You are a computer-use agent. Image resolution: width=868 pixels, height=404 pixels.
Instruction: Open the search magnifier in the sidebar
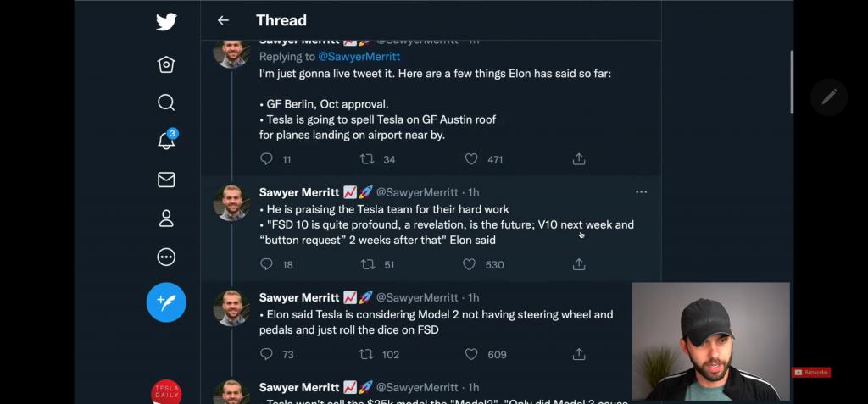[x=166, y=102]
